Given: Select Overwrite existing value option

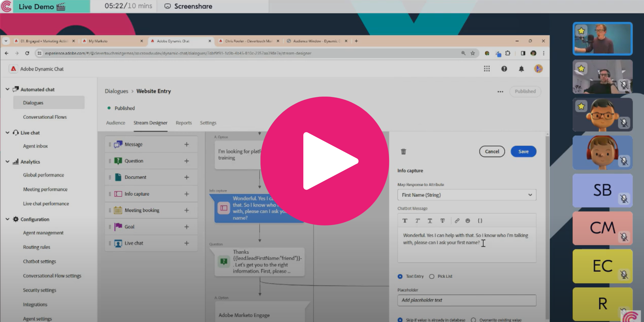Looking at the screenshot, I should 473,320.
